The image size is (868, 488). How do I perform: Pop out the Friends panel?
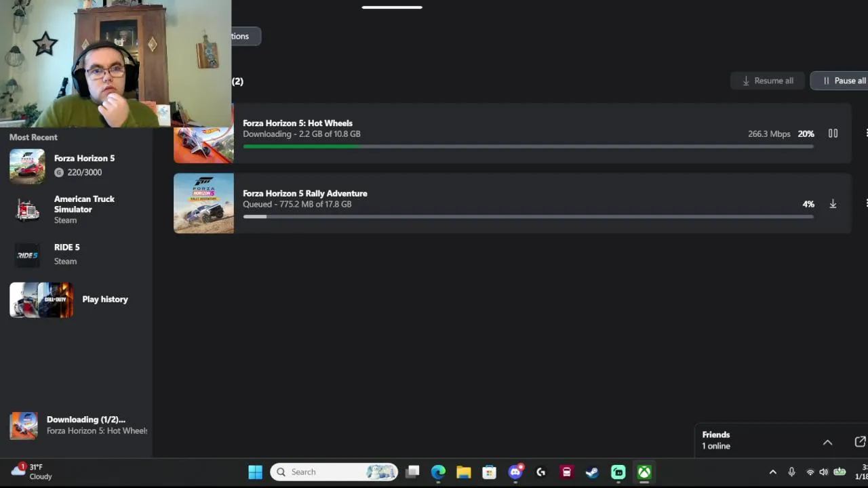point(860,442)
